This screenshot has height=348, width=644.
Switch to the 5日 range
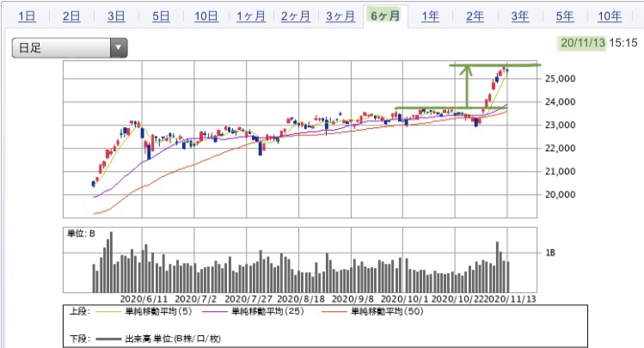click(x=161, y=16)
